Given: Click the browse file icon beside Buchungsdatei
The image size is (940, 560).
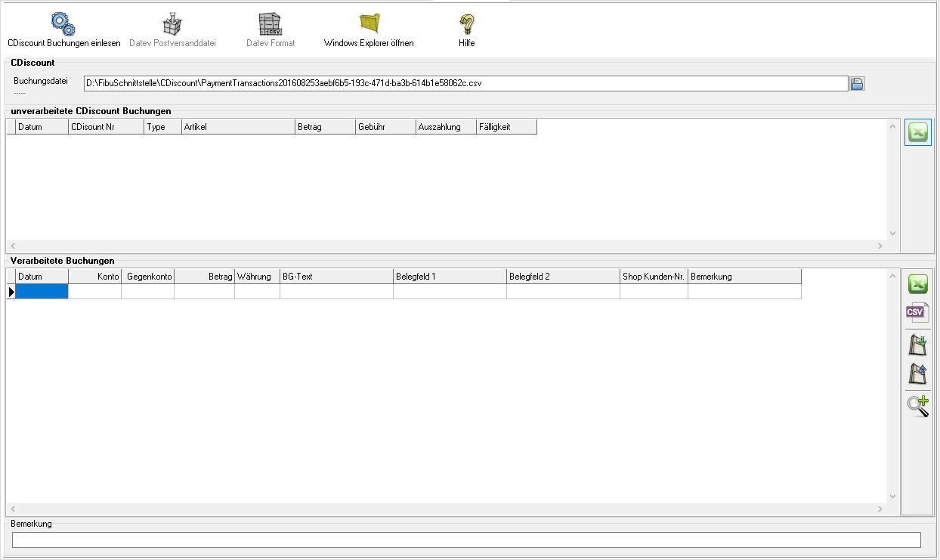Looking at the screenshot, I should pos(857,84).
